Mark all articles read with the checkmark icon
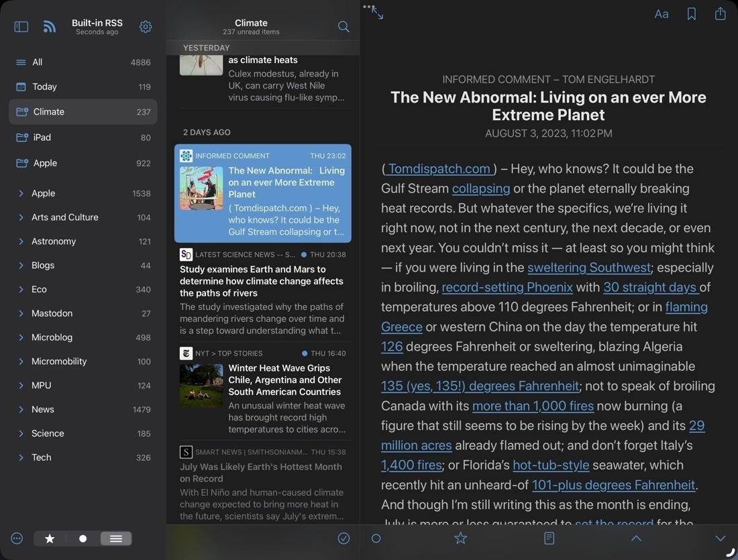Image resolution: width=738 pixels, height=560 pixels. point(344,538)
